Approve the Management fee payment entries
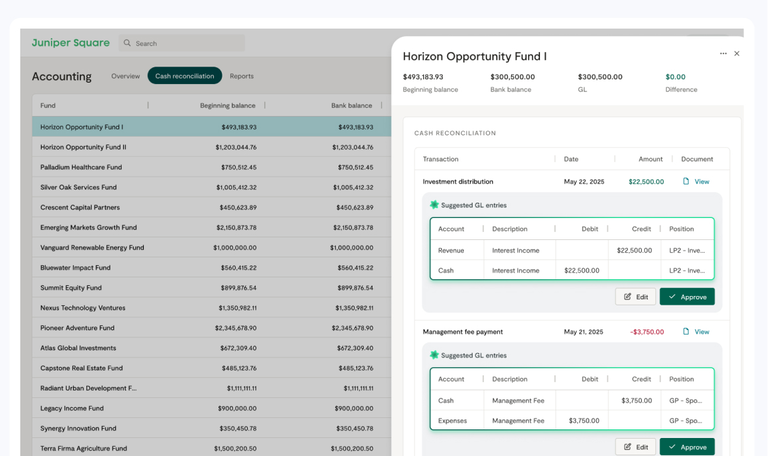The width and height of the screenshot is (768, 456). coord(687,447)
